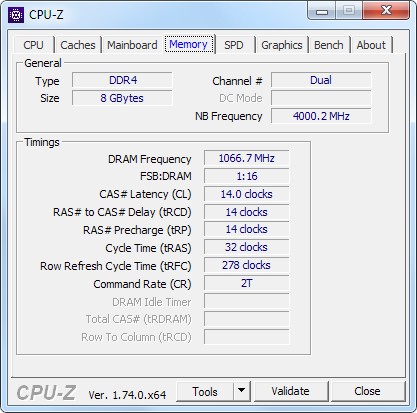View the About tab

click(371, 45)
